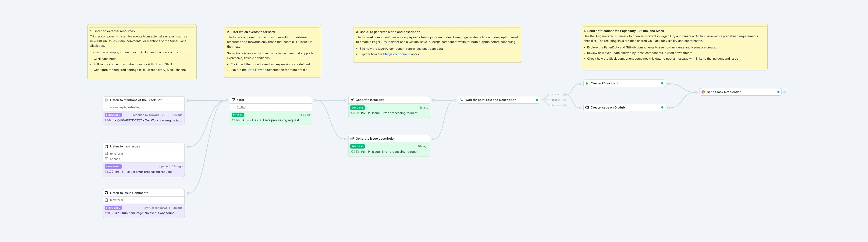Click the filter funnel icon on the filter node

point(233,100)
